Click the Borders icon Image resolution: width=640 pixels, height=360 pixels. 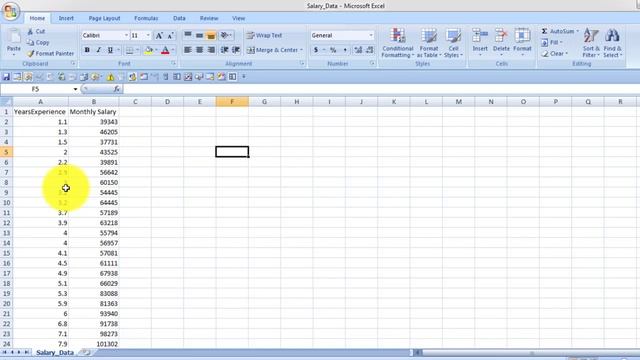(x=129, y=50)
